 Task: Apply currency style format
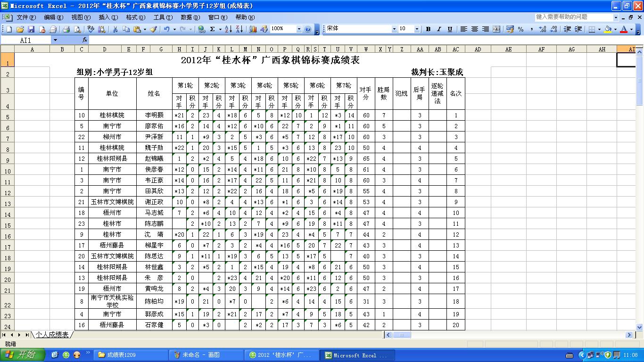[510, 29]
